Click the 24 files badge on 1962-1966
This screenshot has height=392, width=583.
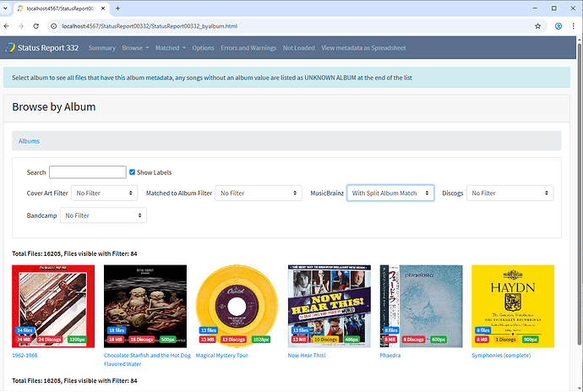tap(25, 330)
